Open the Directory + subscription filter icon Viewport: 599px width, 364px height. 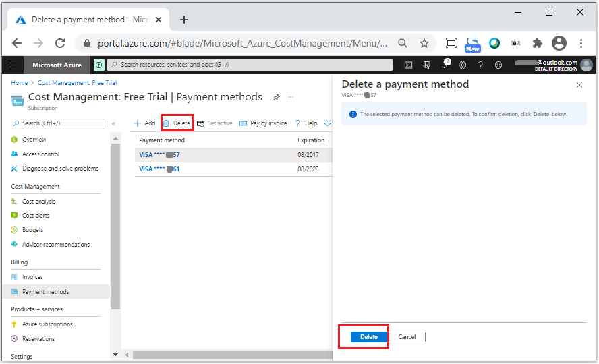(x=427, y=65)
